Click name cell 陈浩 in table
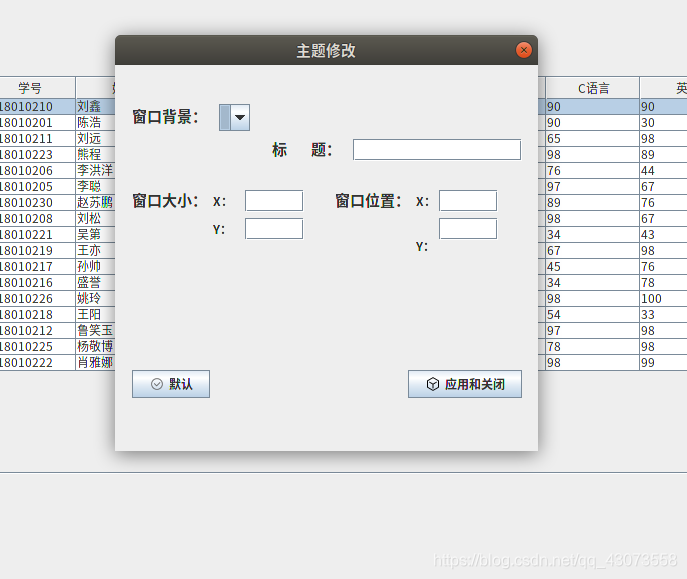The width and height of the screenshot is (687, 579). click(x=96, y=123)
